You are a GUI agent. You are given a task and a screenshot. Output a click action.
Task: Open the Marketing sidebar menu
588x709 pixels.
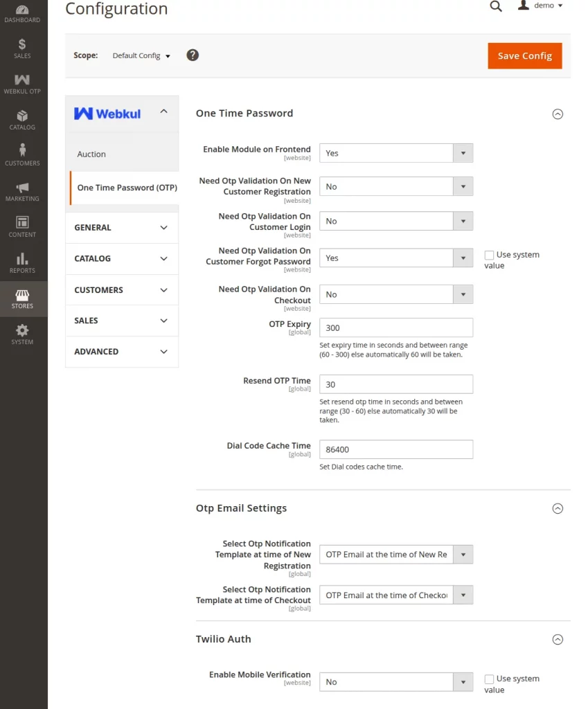[22, 189]
